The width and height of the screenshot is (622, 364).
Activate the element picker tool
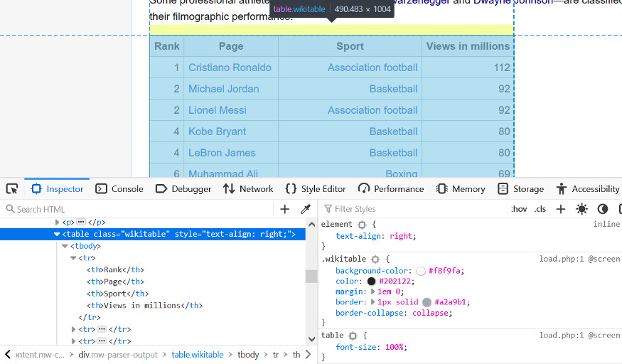[x=12, y=189]
